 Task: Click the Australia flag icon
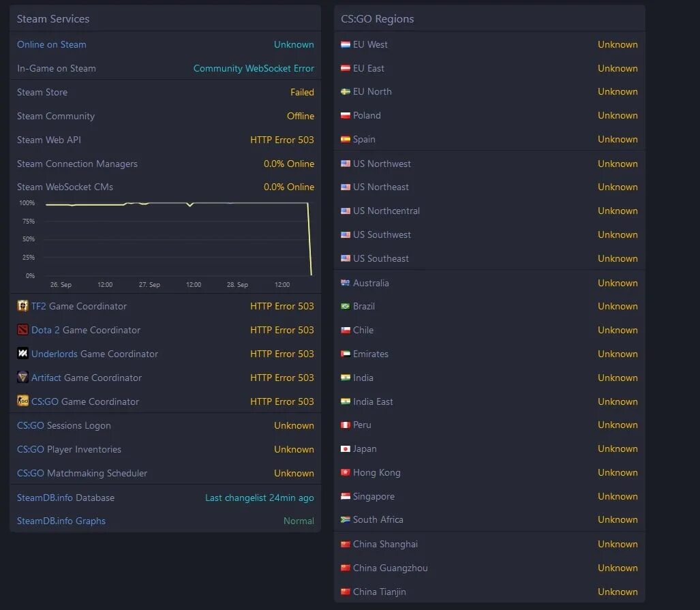345,283
